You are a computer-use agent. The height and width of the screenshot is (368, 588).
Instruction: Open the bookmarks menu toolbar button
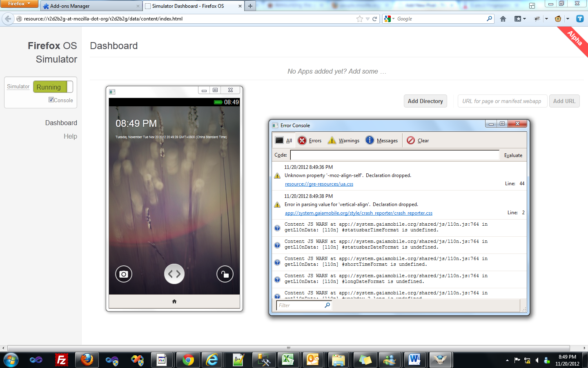pyautogui.click(x=520, y=19)
